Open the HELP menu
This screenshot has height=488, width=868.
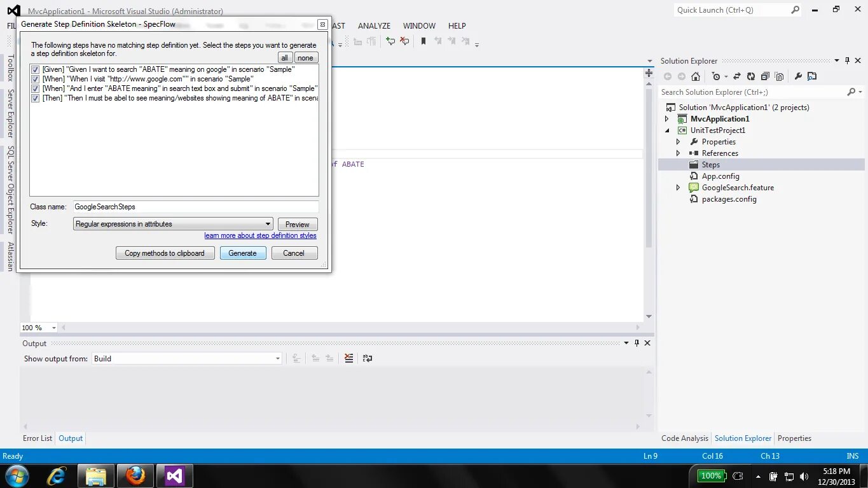coord(457,25)
